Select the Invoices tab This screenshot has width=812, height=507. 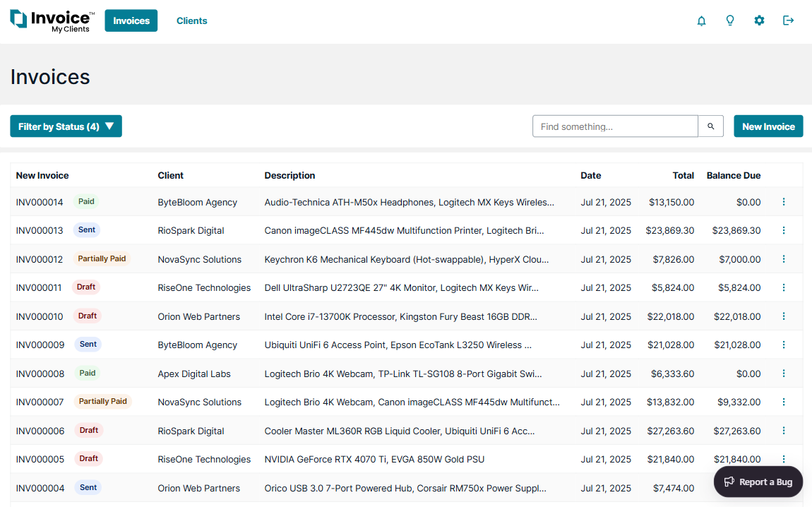pyautogui.click(x=131, y=20)
